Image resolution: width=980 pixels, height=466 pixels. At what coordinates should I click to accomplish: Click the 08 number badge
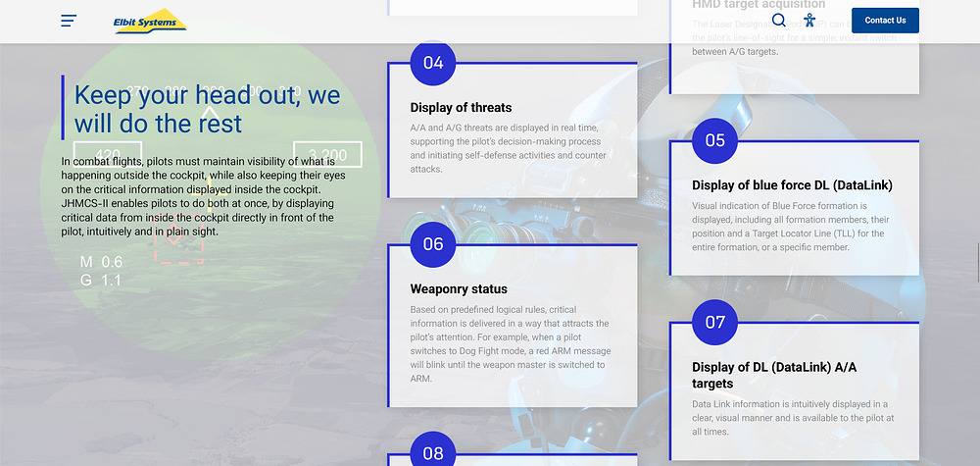click(x=433, y=452)
